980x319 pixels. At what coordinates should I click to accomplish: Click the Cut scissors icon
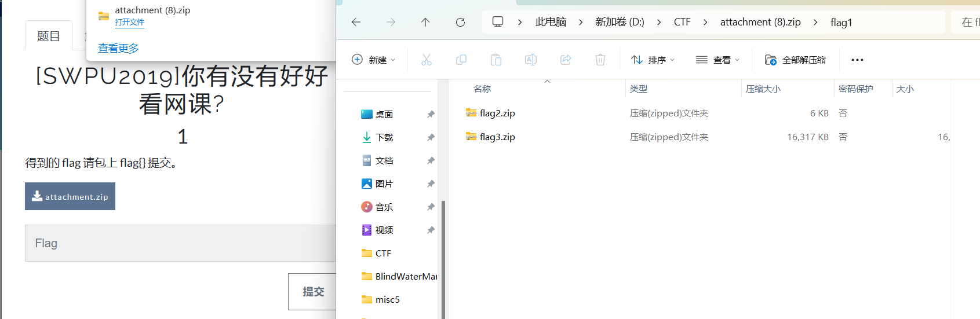pyautogui.click(x=427, y=60)
